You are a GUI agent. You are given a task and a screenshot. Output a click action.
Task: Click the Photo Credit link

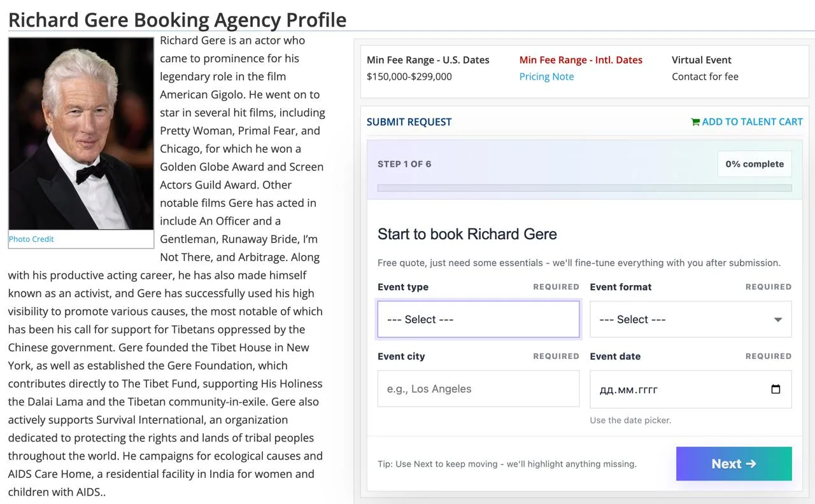31,239
